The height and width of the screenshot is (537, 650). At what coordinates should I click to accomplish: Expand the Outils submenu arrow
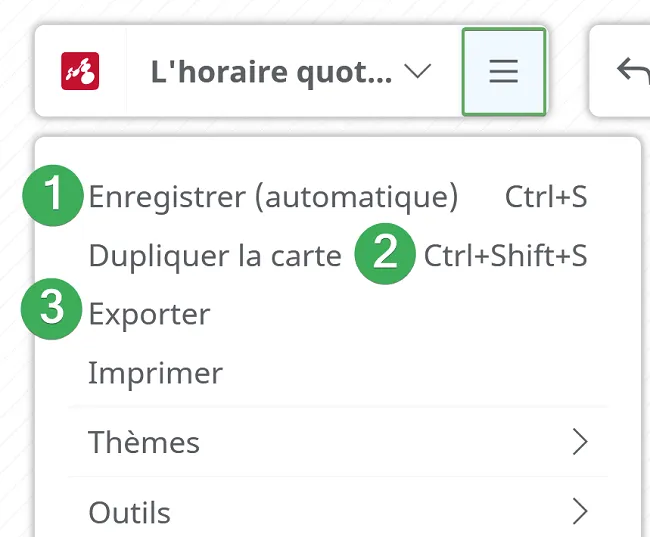coord(580,512)
